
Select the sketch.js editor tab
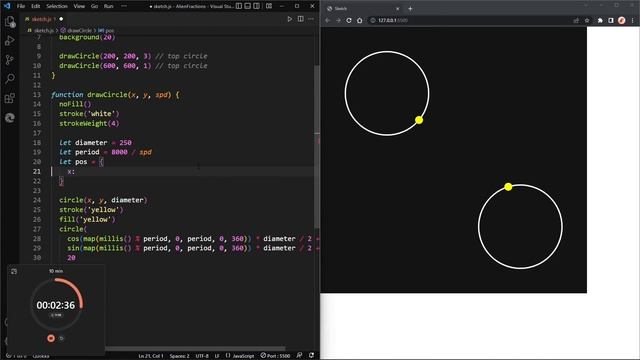pyautogui.click(x=43, y=19)
